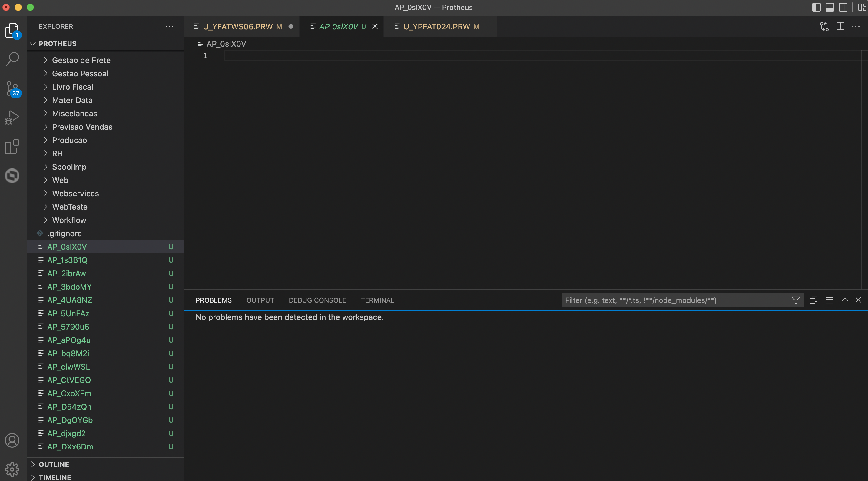This screenshot has height=481, width=868.
Task: Open Settings via the gear icon
Action: [x=12, y=469]
